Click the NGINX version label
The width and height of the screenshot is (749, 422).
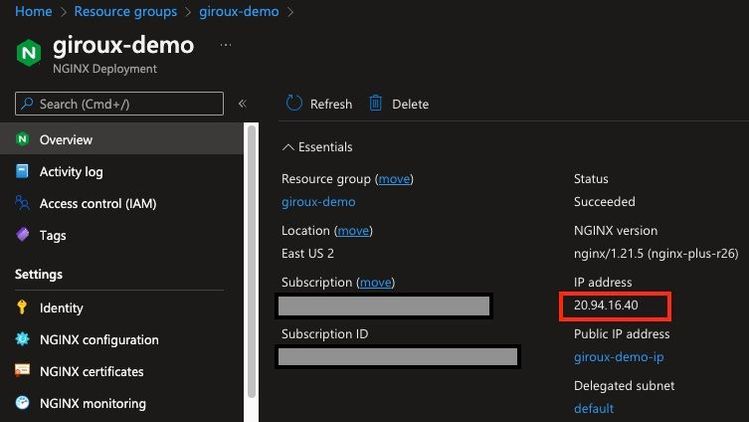[x=615, y=230]
